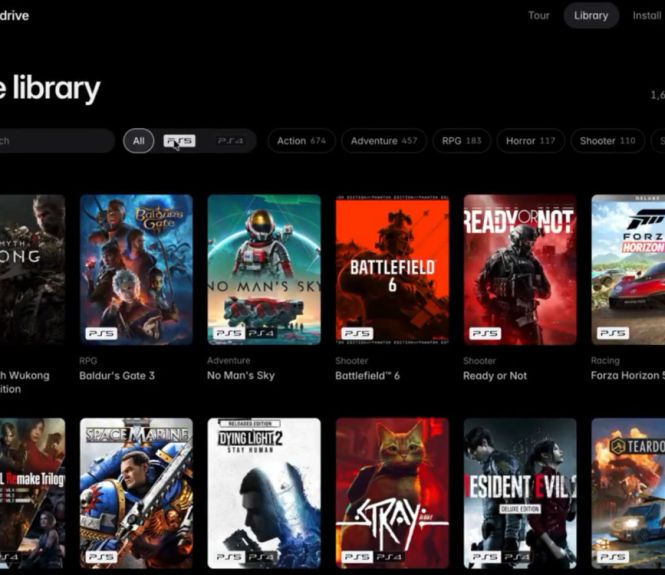Click the Shooter label above Ready or Not

tap(480, 361)
